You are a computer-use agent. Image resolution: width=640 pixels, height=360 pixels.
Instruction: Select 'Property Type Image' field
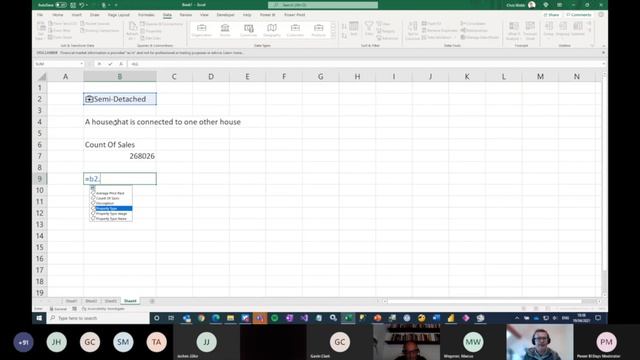111,213
